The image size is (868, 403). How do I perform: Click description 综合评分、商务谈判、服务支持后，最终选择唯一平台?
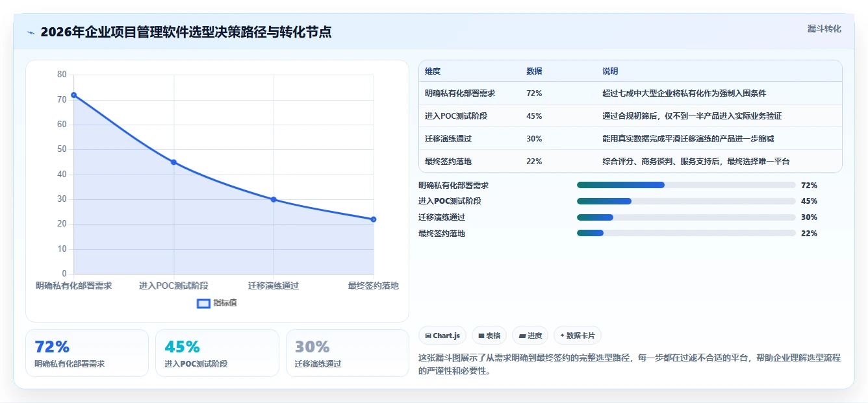[x=696, y=162]
